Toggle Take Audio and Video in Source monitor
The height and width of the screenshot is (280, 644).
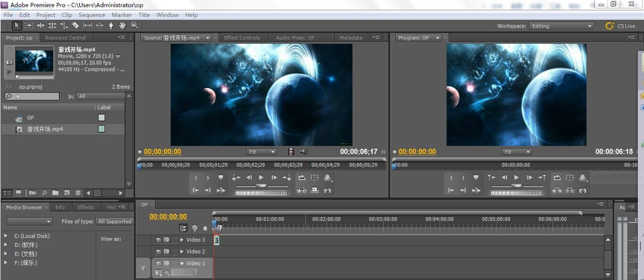coord(291,152)
